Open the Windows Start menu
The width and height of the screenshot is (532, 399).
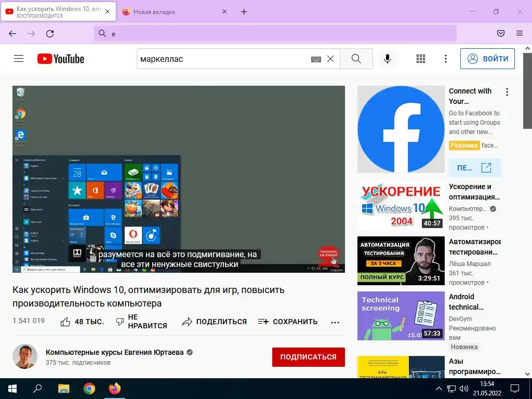(x=12, y=389)
